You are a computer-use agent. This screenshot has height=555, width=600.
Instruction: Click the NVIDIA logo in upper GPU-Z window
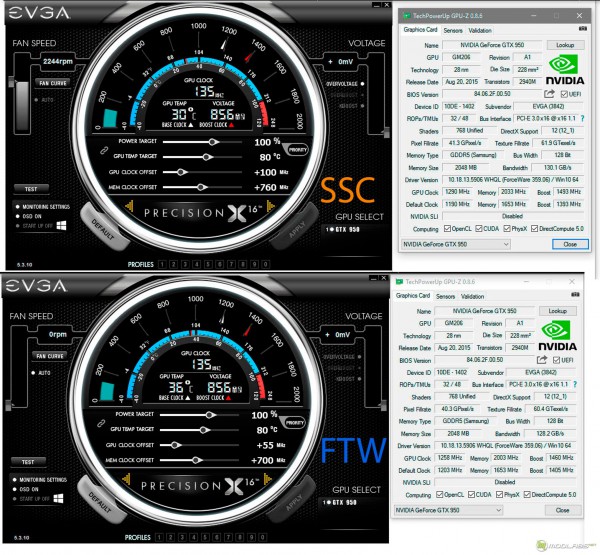[565, 70]
